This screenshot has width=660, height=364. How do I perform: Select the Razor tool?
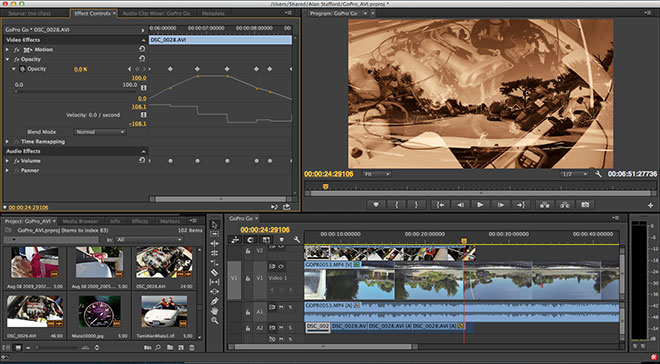point(214,273)
